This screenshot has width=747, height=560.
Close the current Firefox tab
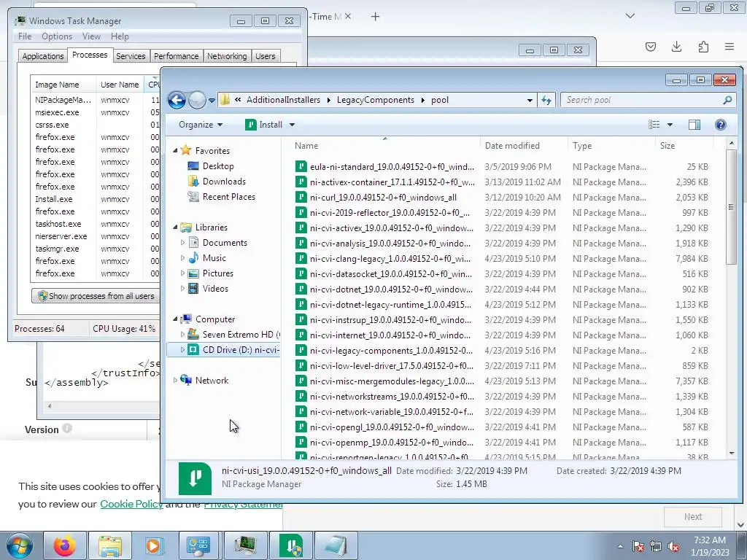coord(348,16)
